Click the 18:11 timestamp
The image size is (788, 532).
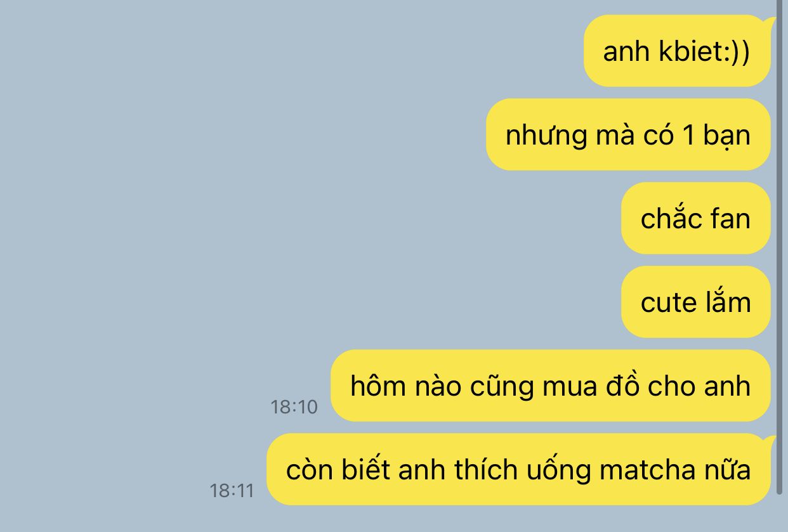point(232,491)
